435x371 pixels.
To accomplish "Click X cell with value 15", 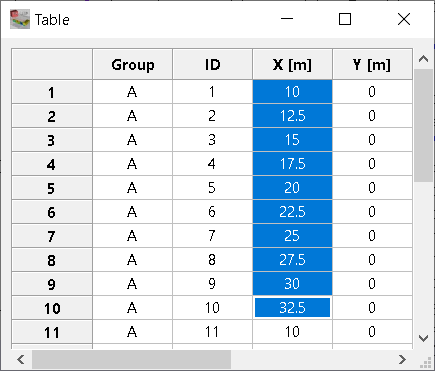I will coord(292,140).
